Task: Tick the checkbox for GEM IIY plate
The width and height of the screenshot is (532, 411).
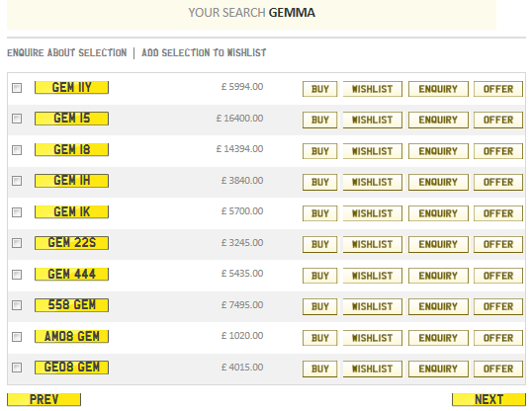Action: pyautogui.click(x=17, y=88)
